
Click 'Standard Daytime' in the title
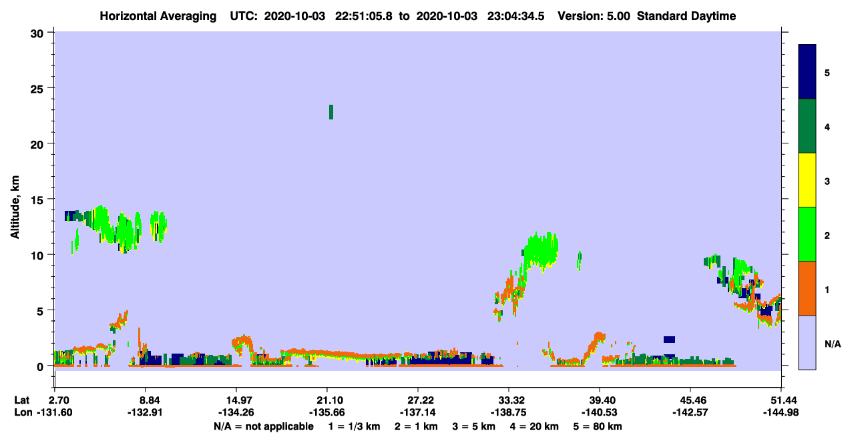pos(686,16)
